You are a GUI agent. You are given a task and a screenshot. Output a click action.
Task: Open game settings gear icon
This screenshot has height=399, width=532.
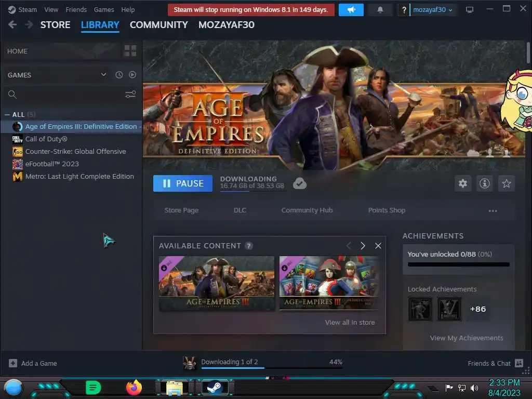click(463, 183)
